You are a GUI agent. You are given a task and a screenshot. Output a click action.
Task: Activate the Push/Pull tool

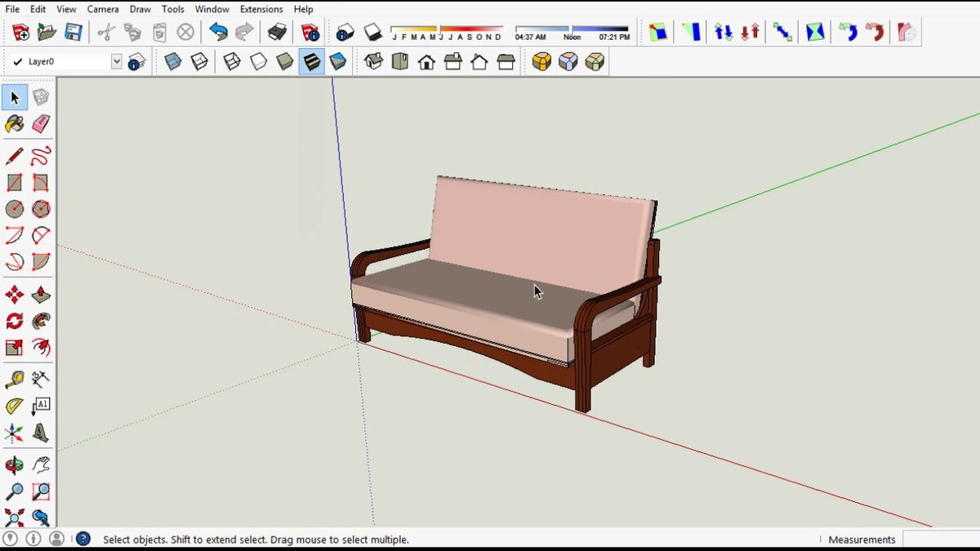tap(41, 295)
